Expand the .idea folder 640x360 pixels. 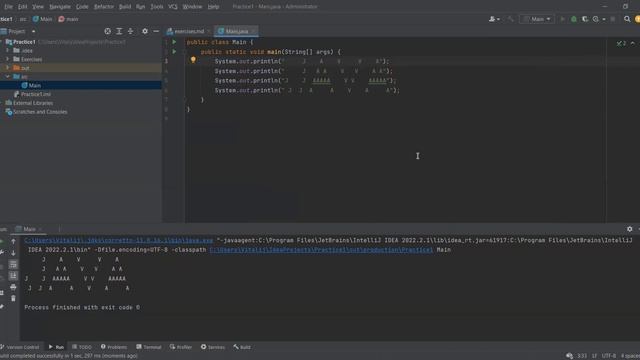(7, 51)
